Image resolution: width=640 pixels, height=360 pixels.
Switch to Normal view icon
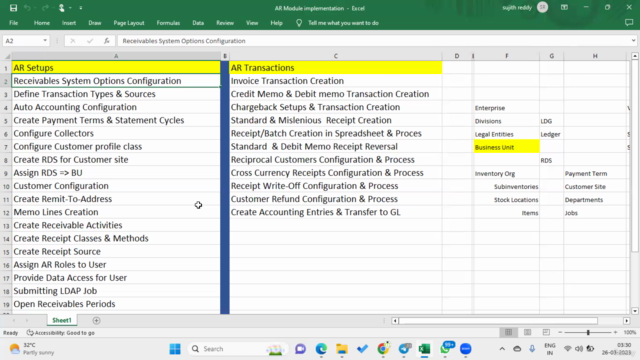click(509, 333)
